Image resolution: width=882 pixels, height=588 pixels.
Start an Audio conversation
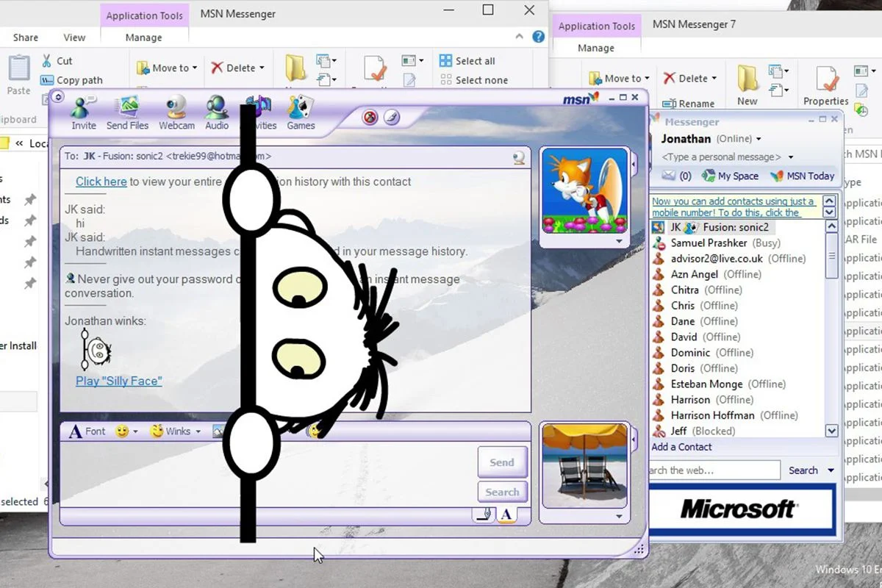point(217,113)
